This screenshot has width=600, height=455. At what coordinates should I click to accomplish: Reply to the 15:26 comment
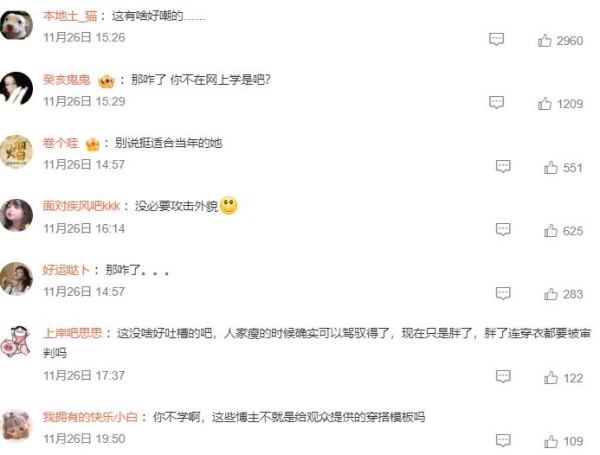(496, 39)
